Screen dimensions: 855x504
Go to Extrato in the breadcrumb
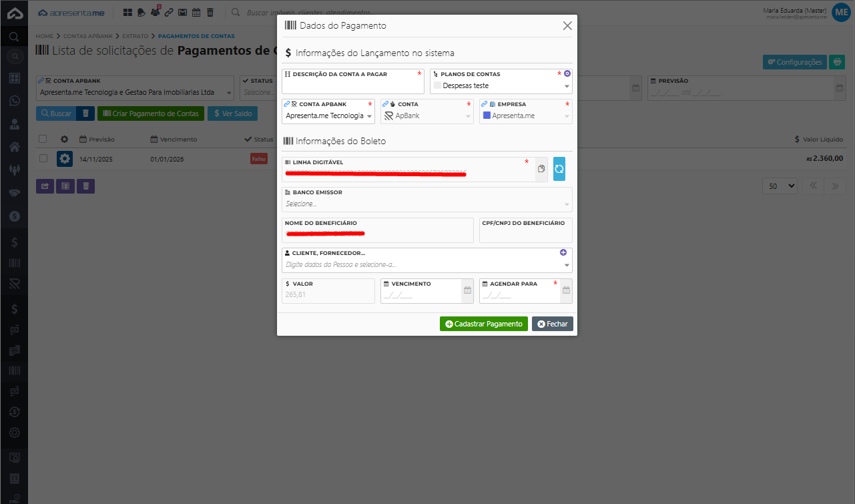pos(135,36)
